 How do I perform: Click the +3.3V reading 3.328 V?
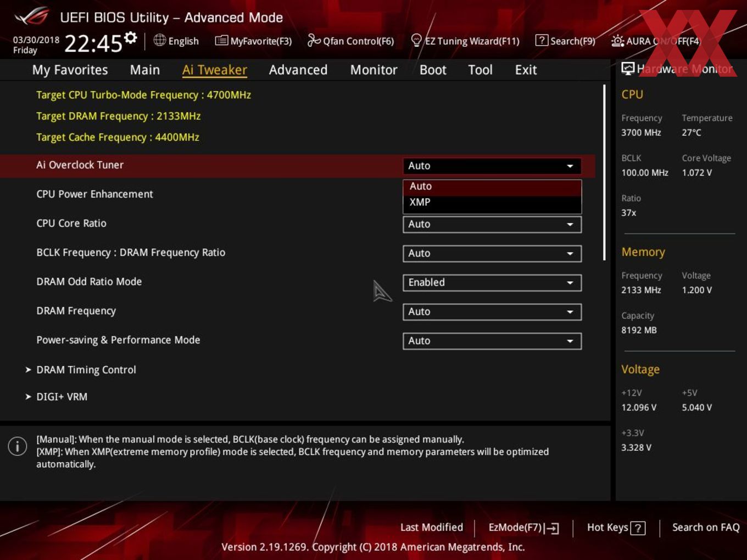click(636, 447)
